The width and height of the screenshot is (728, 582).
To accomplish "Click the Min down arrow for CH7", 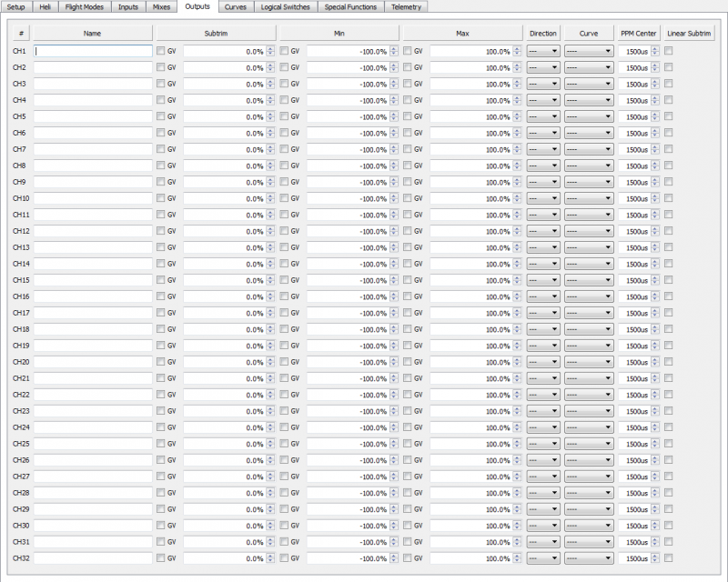I will point(394,150).
